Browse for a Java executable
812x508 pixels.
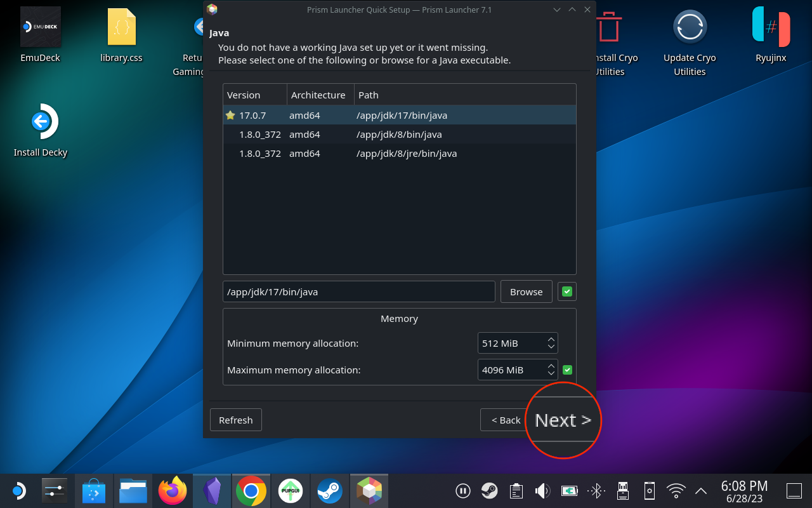pyautogui.click(x=526, y=291)
